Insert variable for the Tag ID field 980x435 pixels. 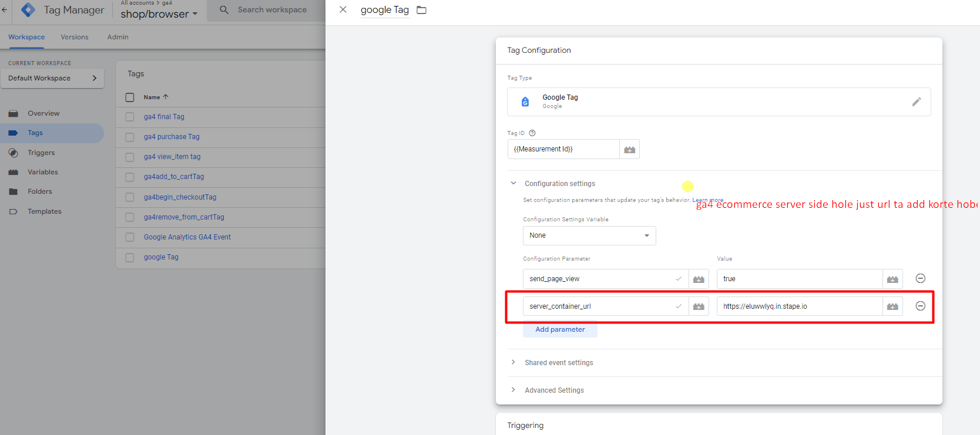(x=629, y=149)
